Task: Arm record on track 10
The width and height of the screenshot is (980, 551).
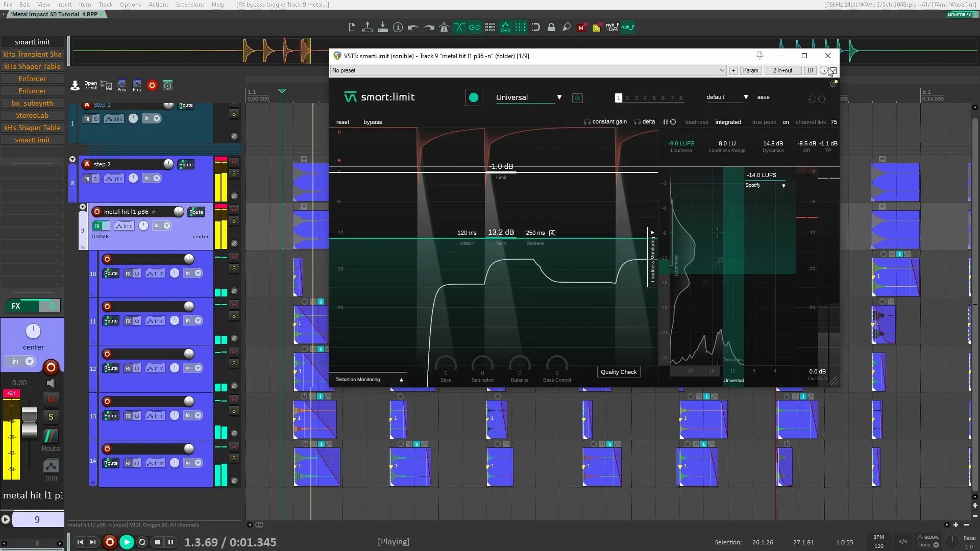Action: pos(107,259)
